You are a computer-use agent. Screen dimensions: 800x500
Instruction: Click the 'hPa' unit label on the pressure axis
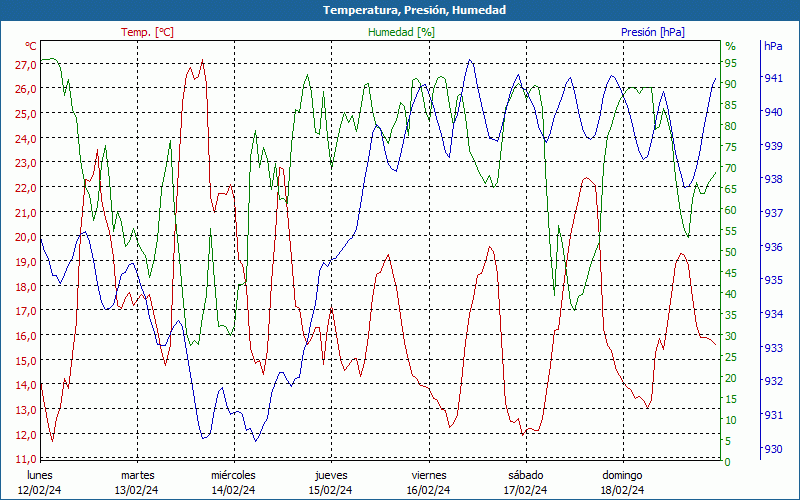coord(773,45)
